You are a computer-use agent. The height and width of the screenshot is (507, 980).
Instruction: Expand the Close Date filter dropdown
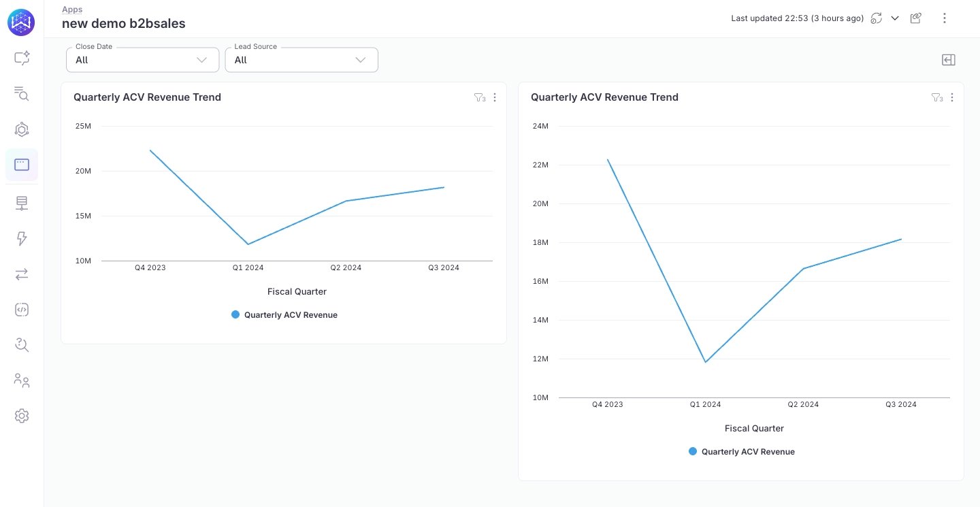click(142, 60)
